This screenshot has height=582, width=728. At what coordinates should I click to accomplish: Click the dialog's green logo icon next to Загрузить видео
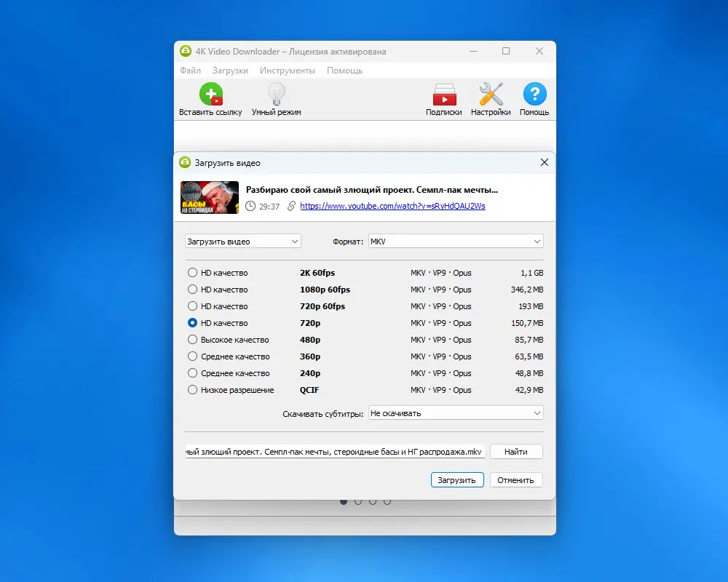click(185, 162)
